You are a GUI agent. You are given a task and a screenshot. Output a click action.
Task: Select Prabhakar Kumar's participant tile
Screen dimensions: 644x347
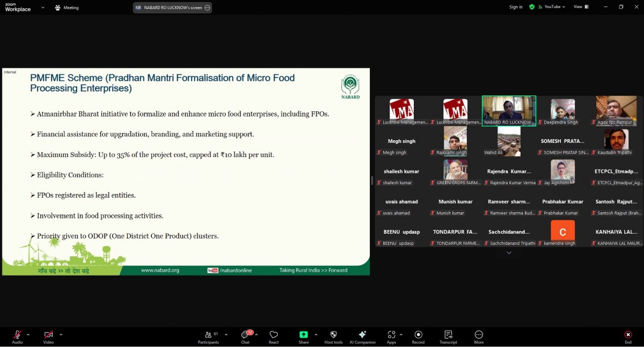562,202
